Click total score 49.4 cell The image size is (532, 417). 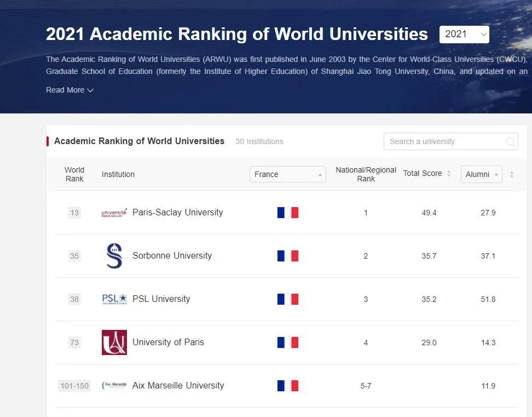coord(429,213)
